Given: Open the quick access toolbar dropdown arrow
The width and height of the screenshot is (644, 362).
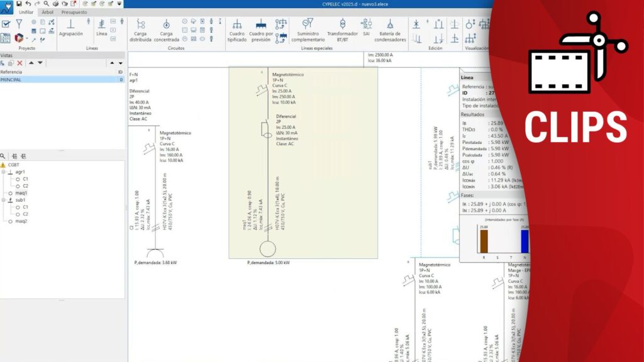Looking at the screenshot, I should (x=119, y=4).
